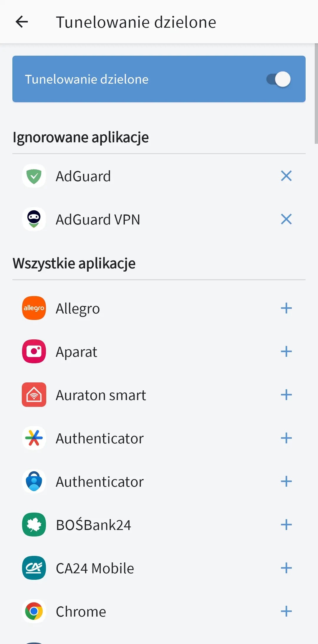The height and width of the screenshot is (644, 318).
Task: Click the vertical scrollbar on the right
Action: coord(316,94)
